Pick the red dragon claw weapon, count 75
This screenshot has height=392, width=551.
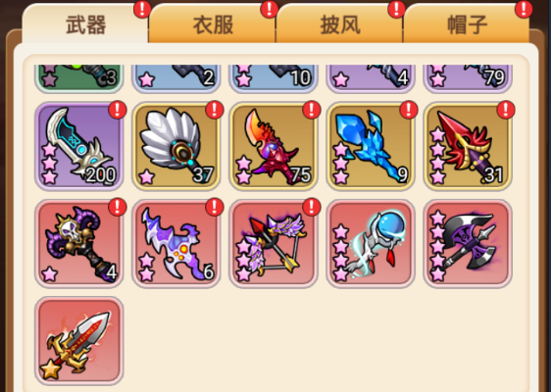[274, 146]
